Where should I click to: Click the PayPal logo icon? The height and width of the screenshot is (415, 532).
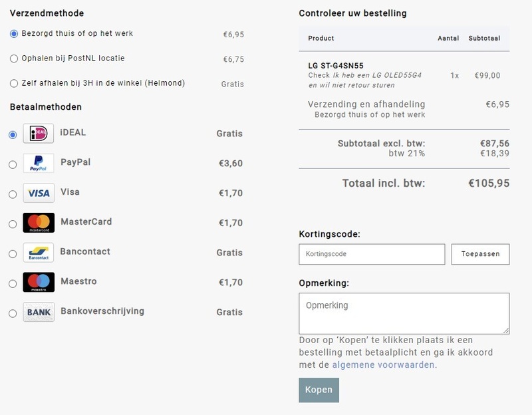click(x=39, y=163)
